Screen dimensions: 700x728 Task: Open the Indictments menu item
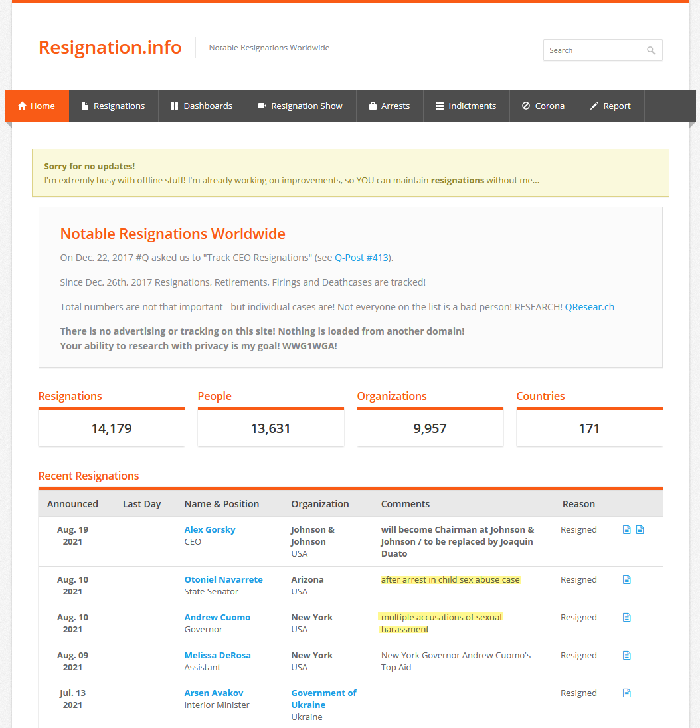click(x=466, y=106)
